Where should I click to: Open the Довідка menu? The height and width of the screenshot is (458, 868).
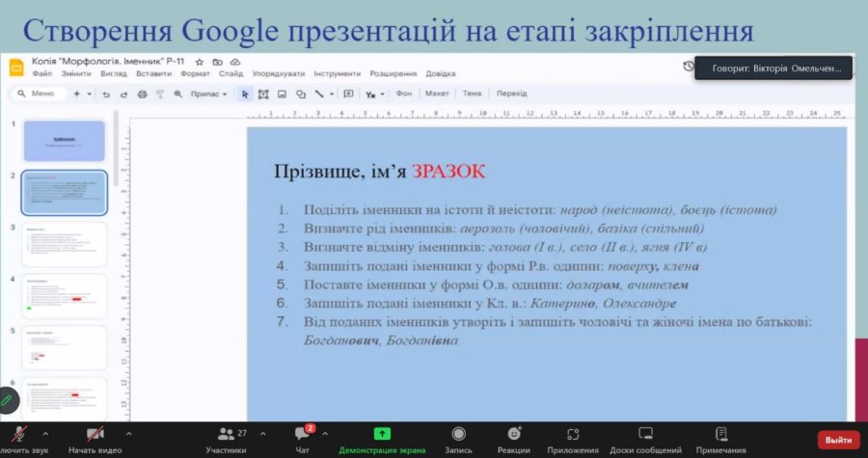[x=441, y=73]
